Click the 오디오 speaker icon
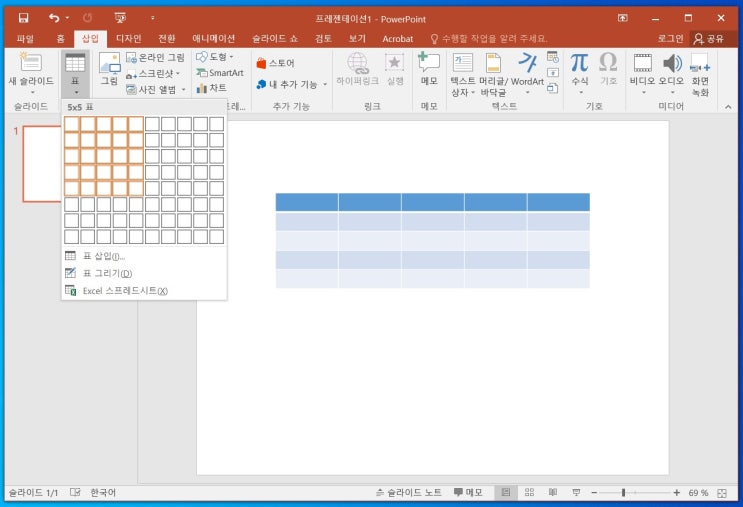The width and height of the screenshot is (743, 507). (x=672, y=63)
